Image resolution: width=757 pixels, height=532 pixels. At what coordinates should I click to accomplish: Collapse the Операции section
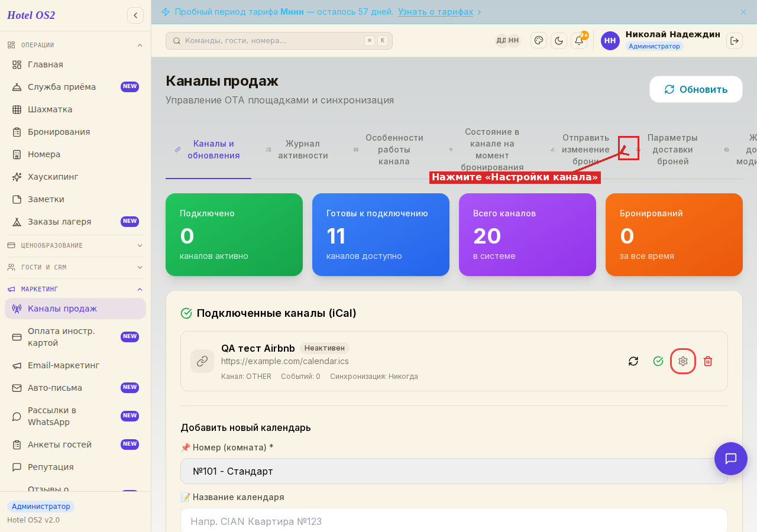pyautogui.click(x=75, y=45)
